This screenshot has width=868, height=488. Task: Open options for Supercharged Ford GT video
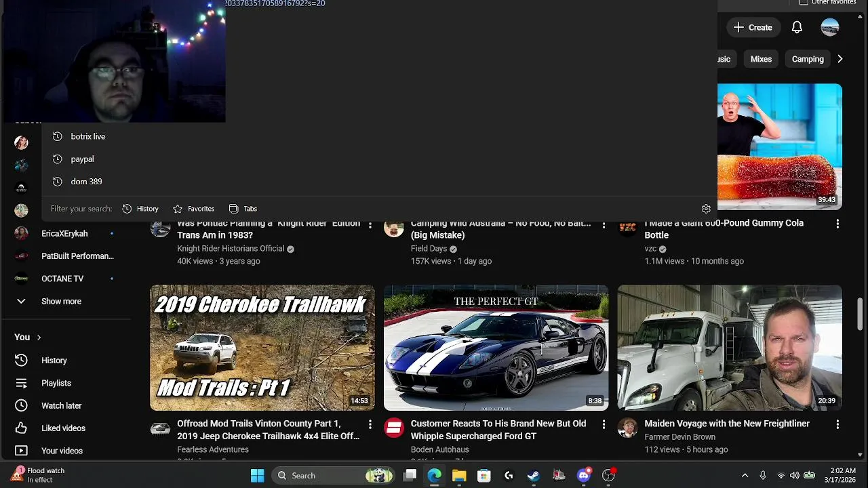[x=604, y=424]
